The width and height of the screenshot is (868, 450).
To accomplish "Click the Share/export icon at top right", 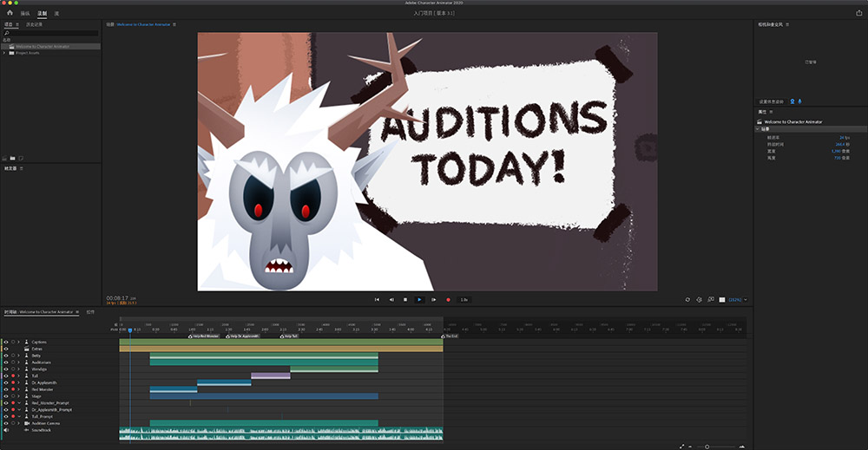I will pos(858,13).
